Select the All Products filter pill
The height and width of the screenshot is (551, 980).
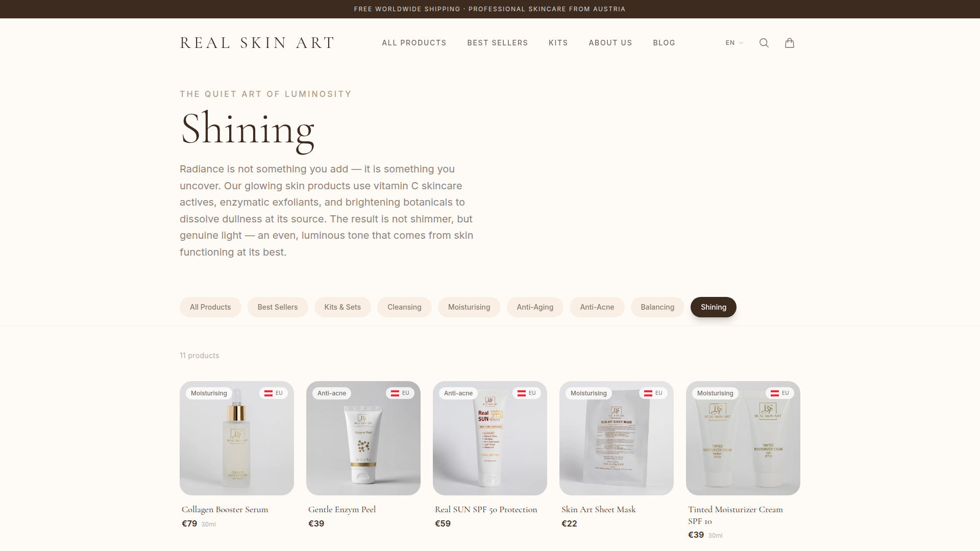(210, 307)
